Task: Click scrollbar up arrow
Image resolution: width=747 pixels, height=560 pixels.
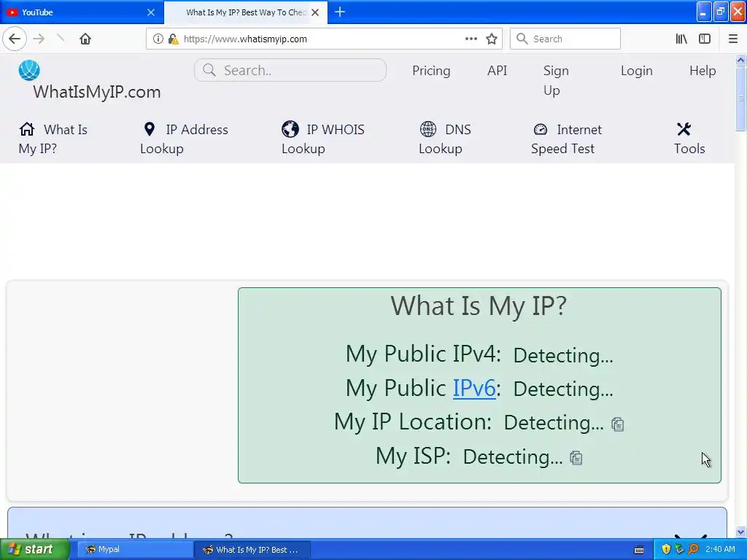Action: click(x=740, y=60)
